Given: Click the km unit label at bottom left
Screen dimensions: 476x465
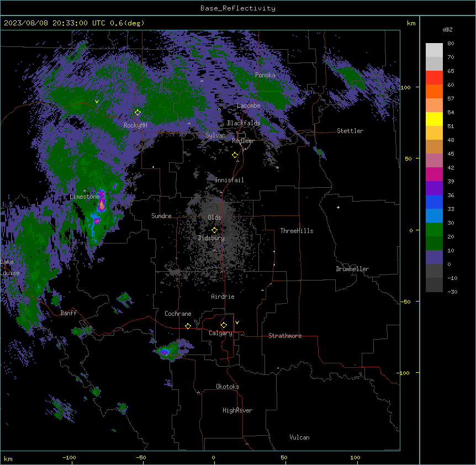Looking at the screenshot, I should [8, 459].
